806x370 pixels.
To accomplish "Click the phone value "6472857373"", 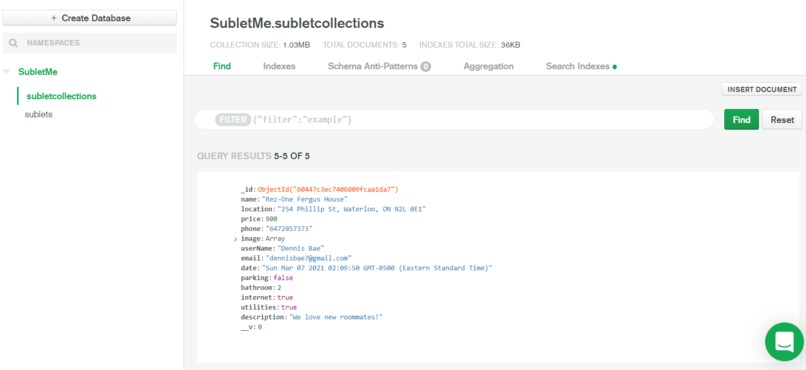I will coord(289,229).
